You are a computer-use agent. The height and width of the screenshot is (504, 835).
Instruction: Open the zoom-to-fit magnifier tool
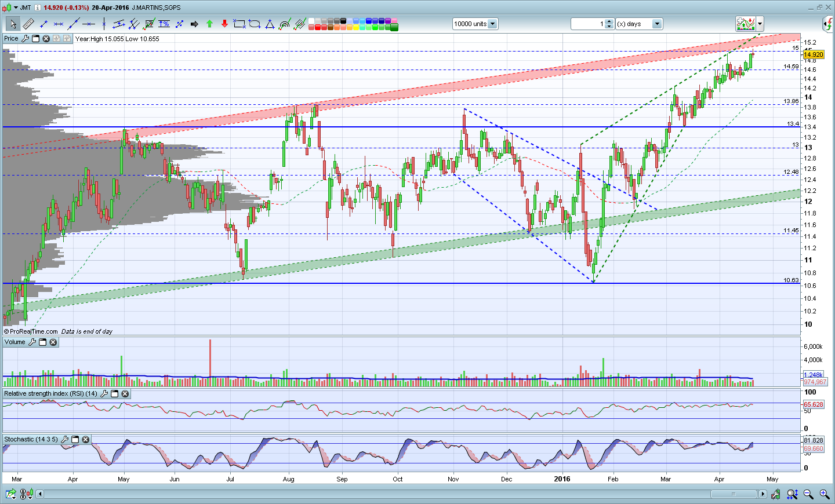pos(792,494)
